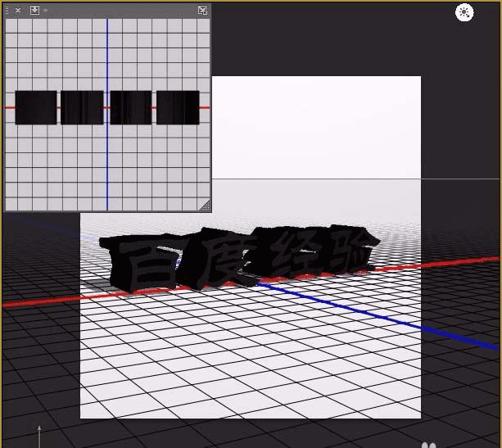
Task: Click the 验 character extrusion
Action: (352, 250)
